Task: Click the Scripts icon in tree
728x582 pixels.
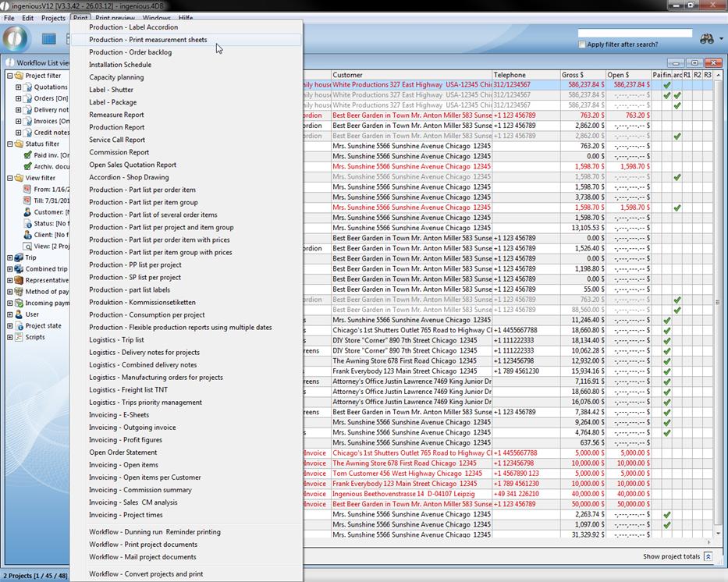Action: (x=19, y=337)
